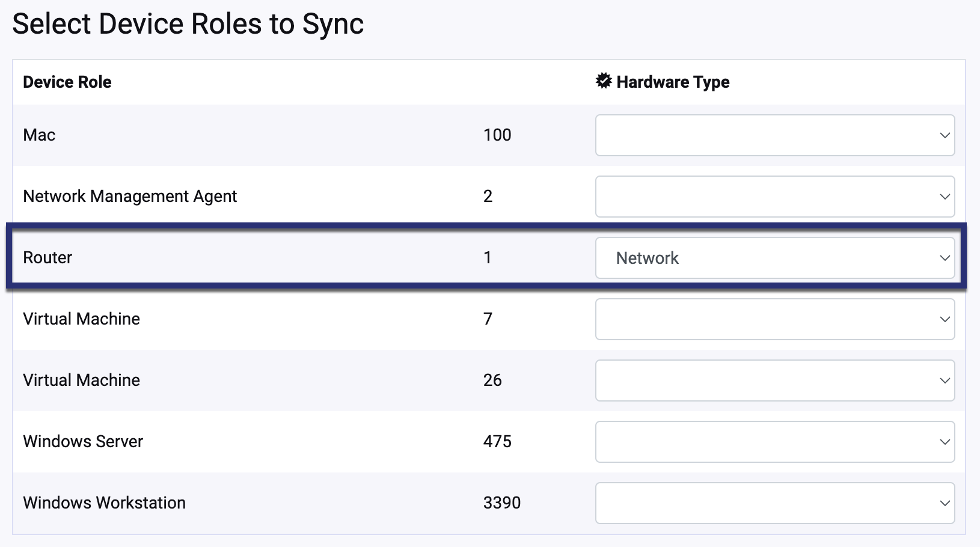Image resolution: width=980 pixels, height=547 pixels.
Task: Click the Hardware Type column header text
Action: [673, 82]
